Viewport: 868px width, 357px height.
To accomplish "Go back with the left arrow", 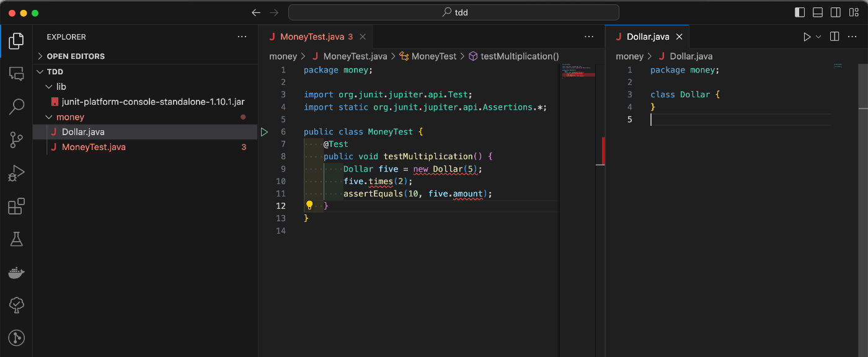I will [x=256, y=12].
